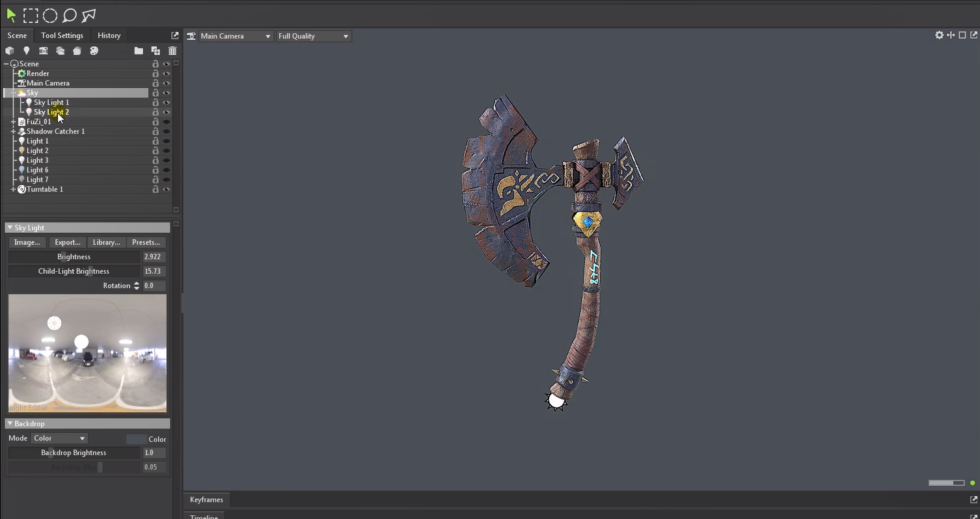The image size is (980, 519).
Task: Click the Image... button
Action: pyautogui.click(x=27, y=243)
